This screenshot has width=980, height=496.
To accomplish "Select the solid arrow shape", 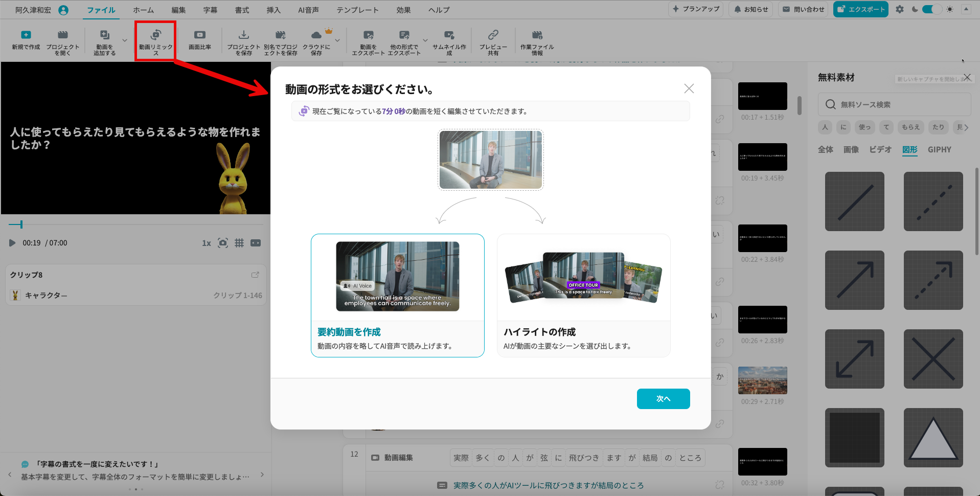I will coord(854,280).
